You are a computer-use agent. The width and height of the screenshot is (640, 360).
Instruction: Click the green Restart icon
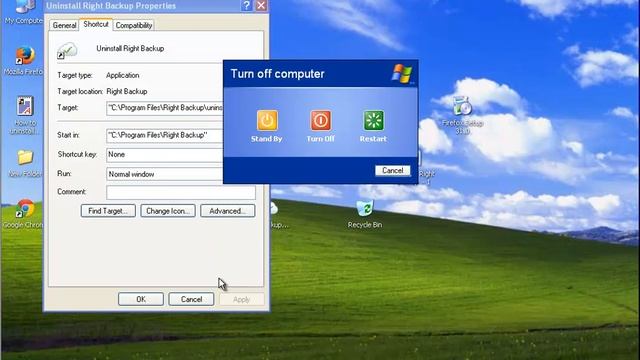click(x=373, y=120)
